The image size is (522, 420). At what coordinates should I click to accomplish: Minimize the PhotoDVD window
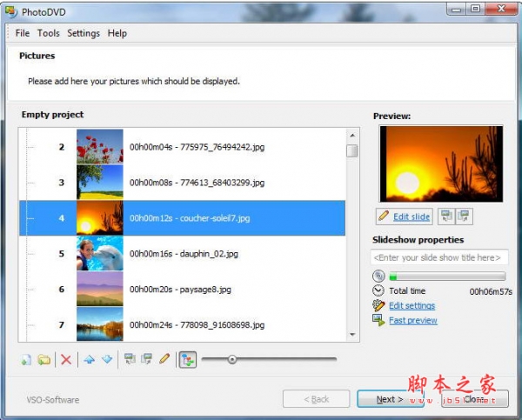(x=457, y=9)
